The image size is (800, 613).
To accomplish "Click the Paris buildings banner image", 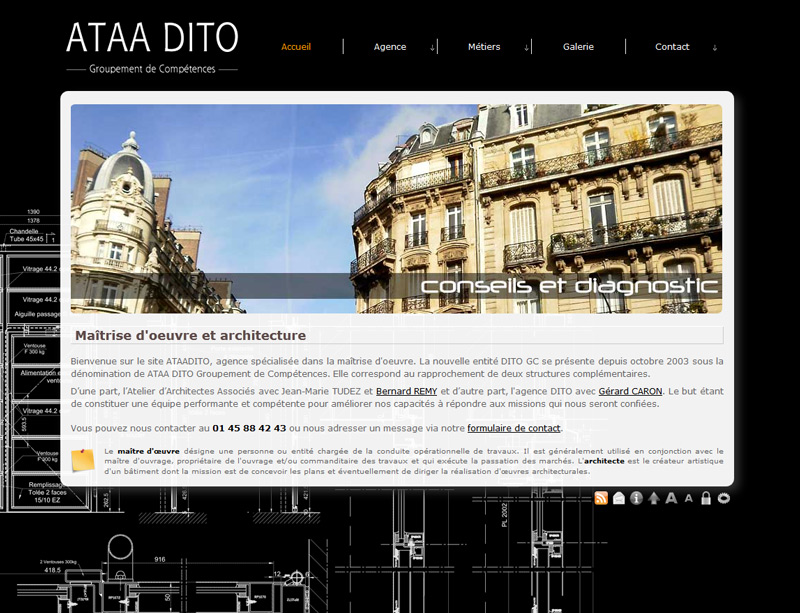I will [396, 209].
